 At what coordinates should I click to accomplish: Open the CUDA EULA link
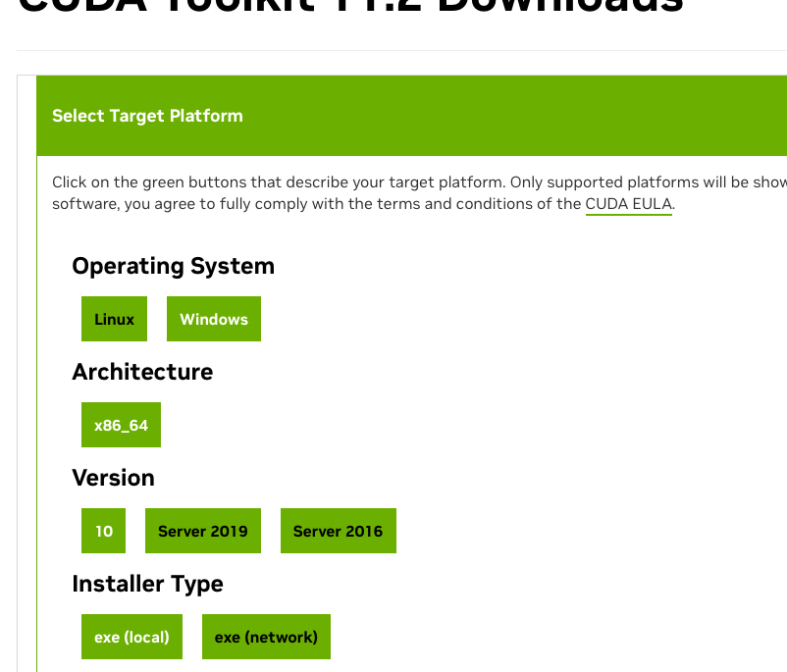(628, 204)
